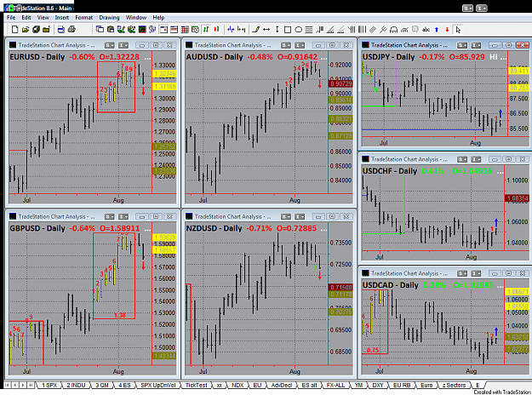Select the blue Up Arrow drawing tool
The height and width of the screenshot is (395, 532).
point(437,30)
